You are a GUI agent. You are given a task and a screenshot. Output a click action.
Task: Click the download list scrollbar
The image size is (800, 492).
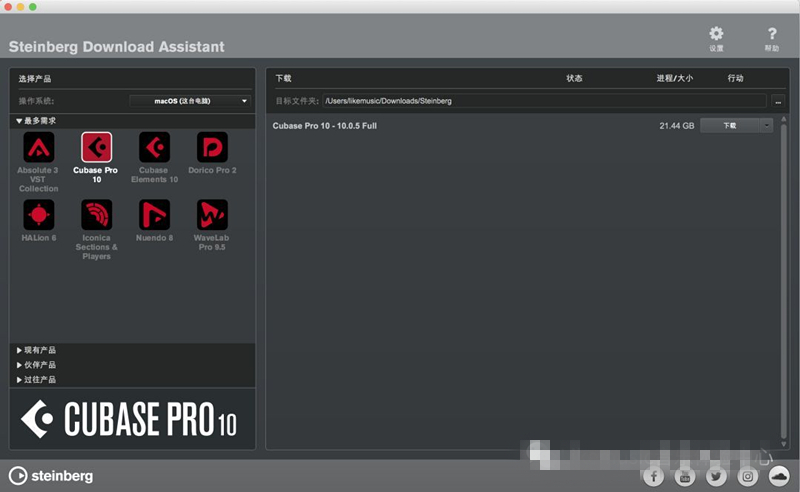pyautogui.click(x=784, y=281)
